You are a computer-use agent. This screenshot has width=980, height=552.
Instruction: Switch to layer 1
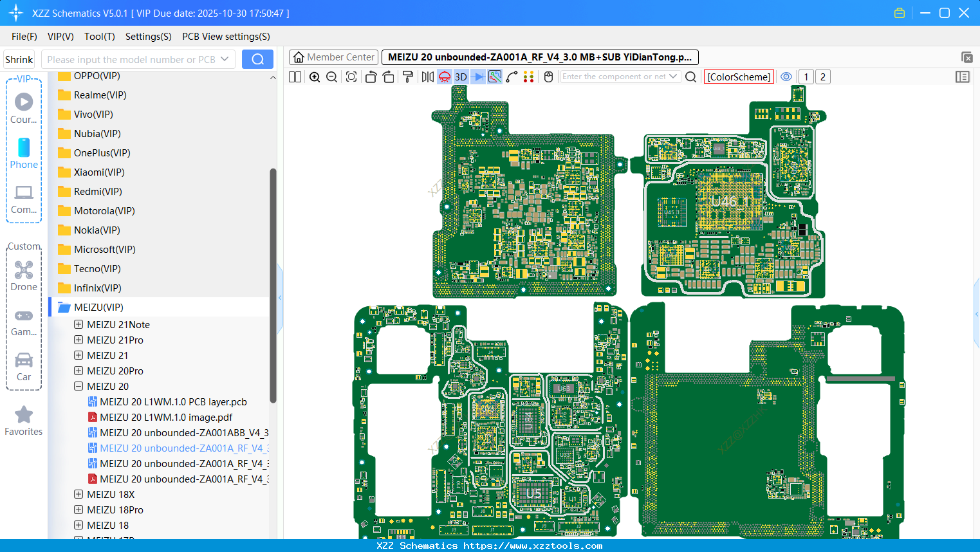pos(806,77)
